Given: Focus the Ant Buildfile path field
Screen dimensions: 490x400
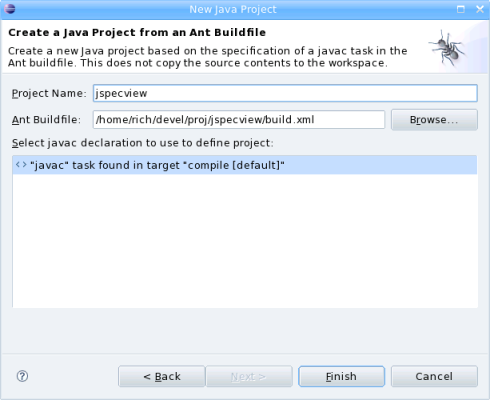Looking at the screenshot, I should click(x=239, y=120).
